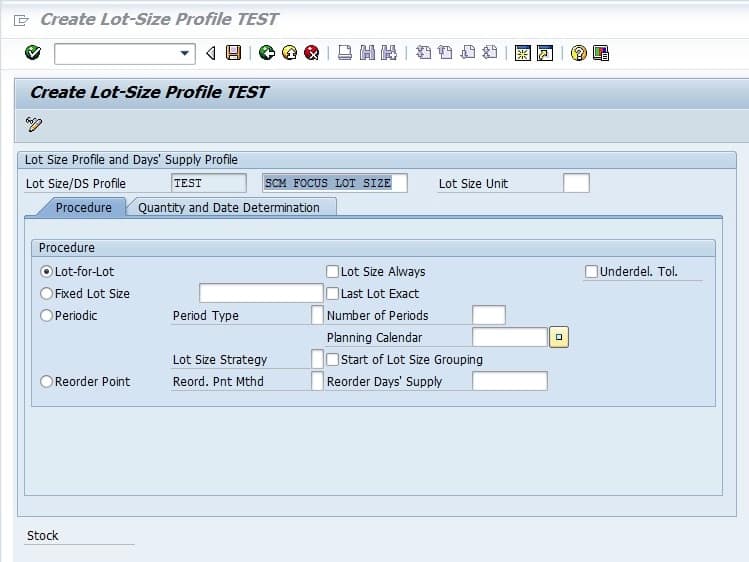Select the Lot-for-Lot radio button
This screenshot has height=562, width=749.
[46, 272]
